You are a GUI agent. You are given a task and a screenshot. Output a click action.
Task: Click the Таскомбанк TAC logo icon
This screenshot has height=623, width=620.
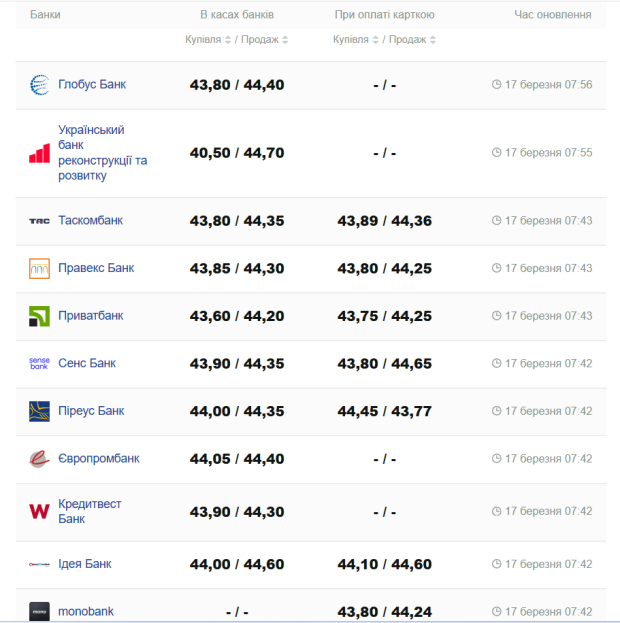pyautogui.click(x=39, y=221)
